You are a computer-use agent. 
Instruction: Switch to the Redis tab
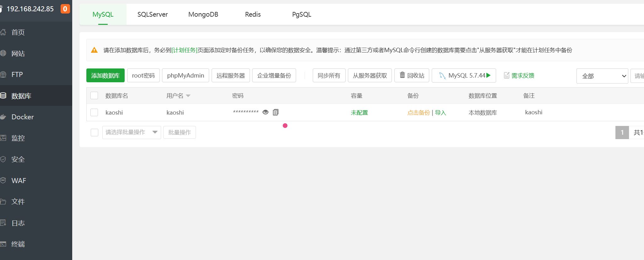(x=253, y=14)
